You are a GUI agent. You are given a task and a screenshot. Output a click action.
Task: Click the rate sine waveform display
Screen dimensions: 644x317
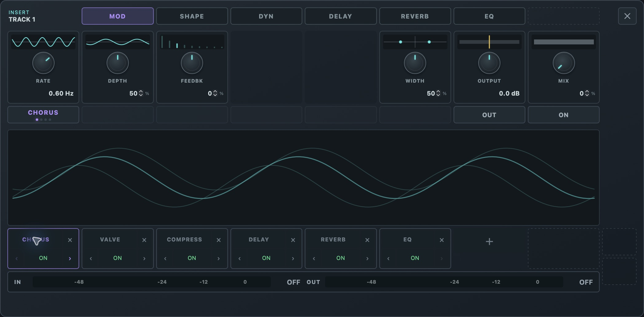43,42
